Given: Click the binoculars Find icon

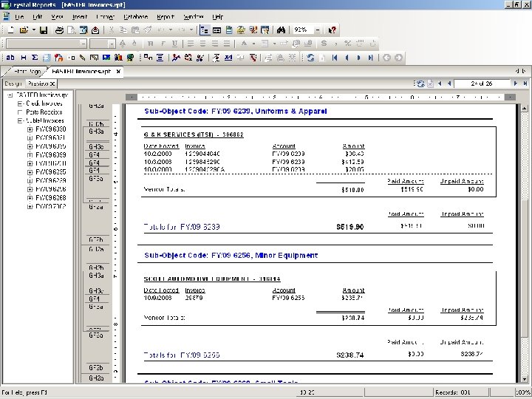Looking at the screenshot, I should pyautogui.click(x=281, y=30).
